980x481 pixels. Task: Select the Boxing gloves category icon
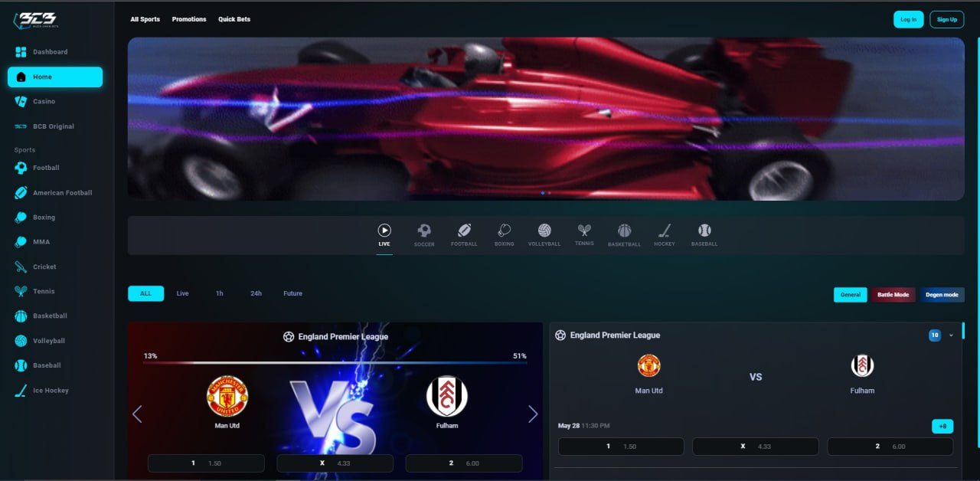504,230
